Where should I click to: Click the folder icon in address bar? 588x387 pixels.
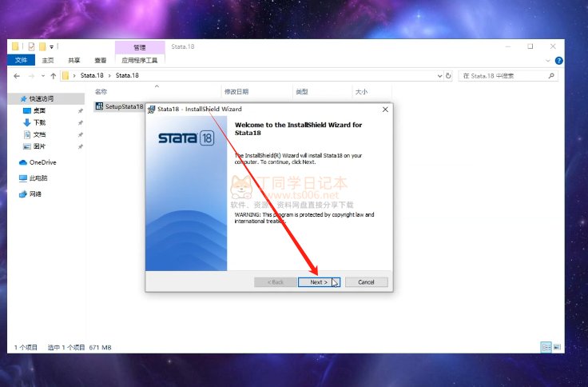pos(66,76)
